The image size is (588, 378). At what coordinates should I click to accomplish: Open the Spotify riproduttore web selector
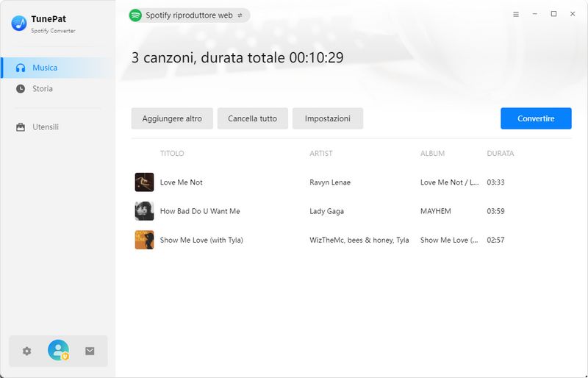[x=190, y=15]
